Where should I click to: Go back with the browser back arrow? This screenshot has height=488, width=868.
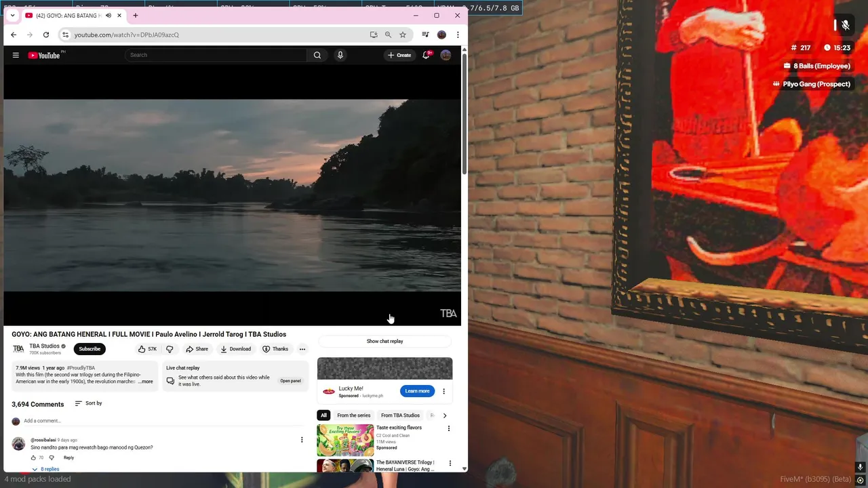(14, 35)
